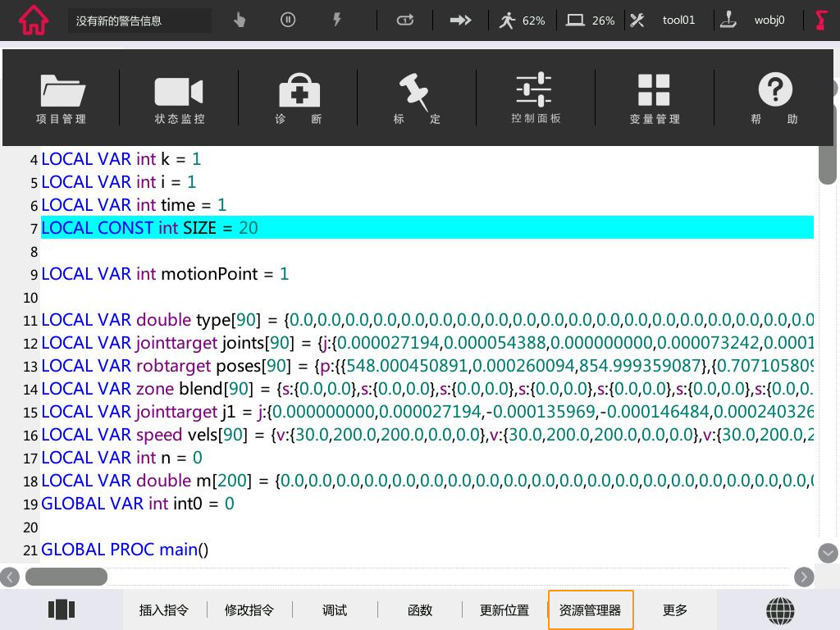Screen dimensions: 840x630
Task: Open the wobj0 work object selector
Action: coord(755,20)
